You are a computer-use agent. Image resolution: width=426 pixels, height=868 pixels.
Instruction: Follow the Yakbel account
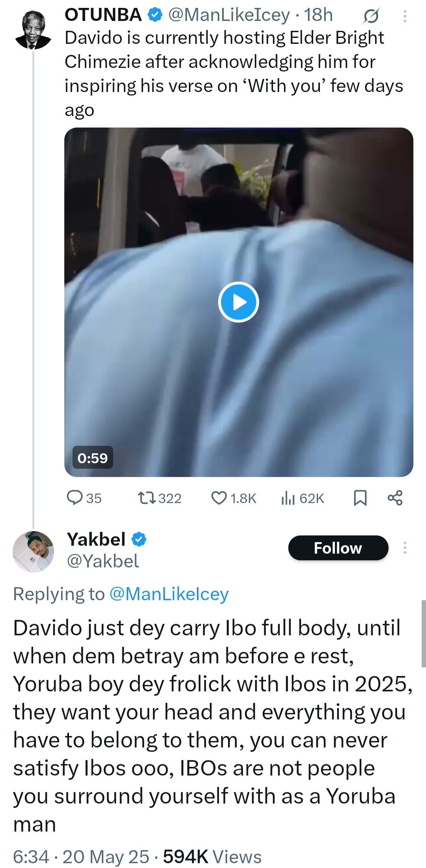pyautogui.click(x=338, y=548)
